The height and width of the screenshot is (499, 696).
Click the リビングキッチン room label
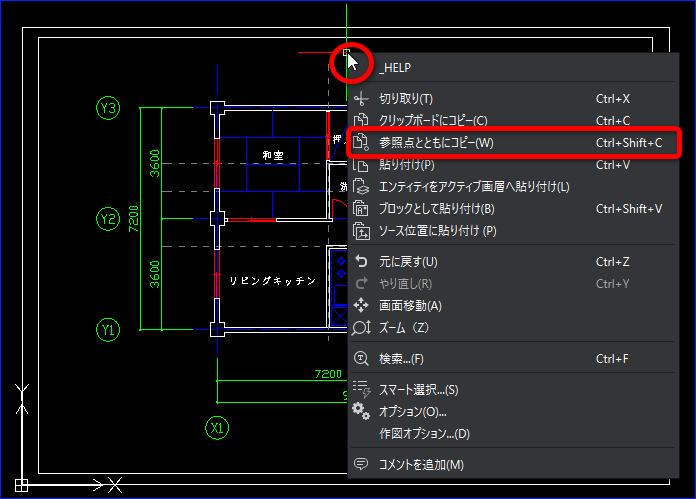(x=273, y=281)
